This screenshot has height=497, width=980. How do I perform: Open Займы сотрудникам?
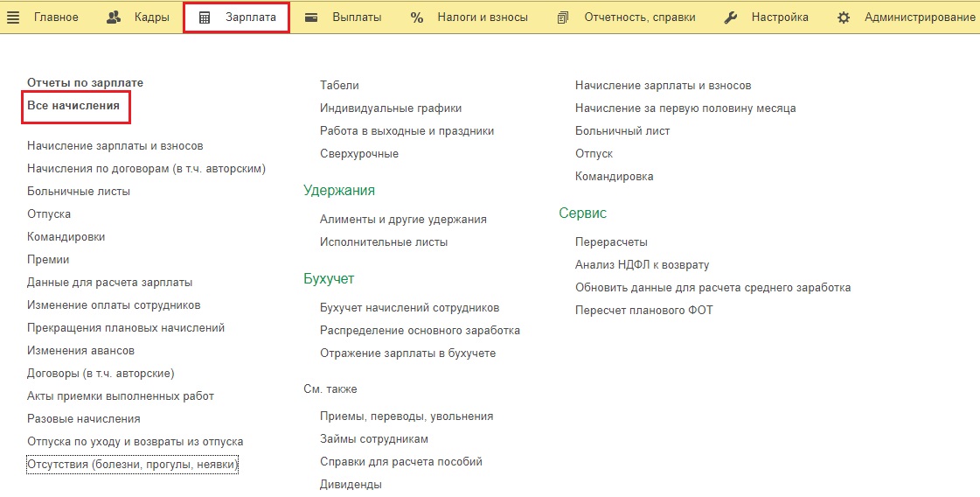pyautogui.click(x=374, y=438)
